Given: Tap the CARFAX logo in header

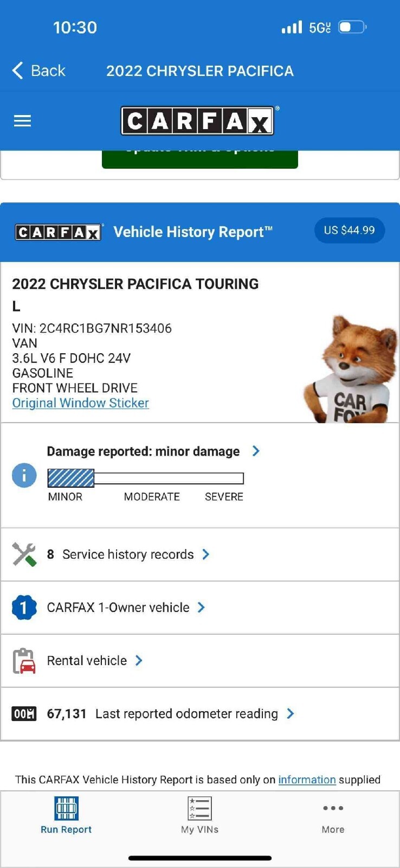Looking at the screenshot, I should 197,120.
